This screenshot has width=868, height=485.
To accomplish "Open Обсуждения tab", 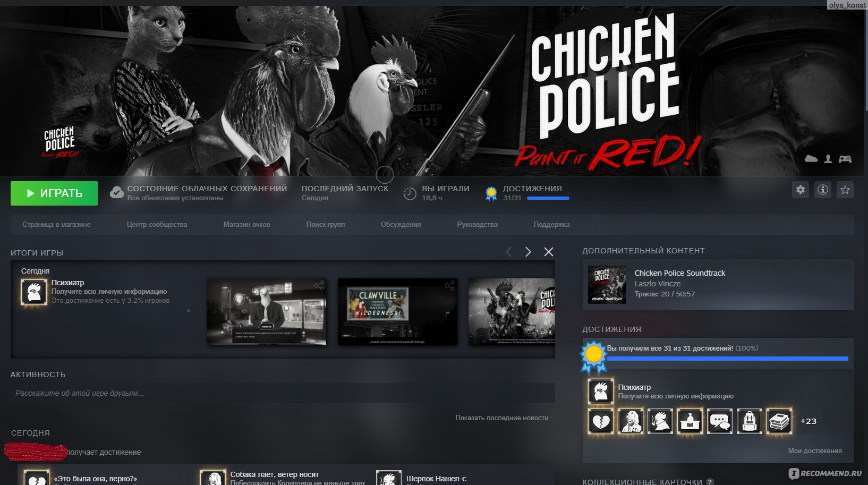I will tap(401, 225).
